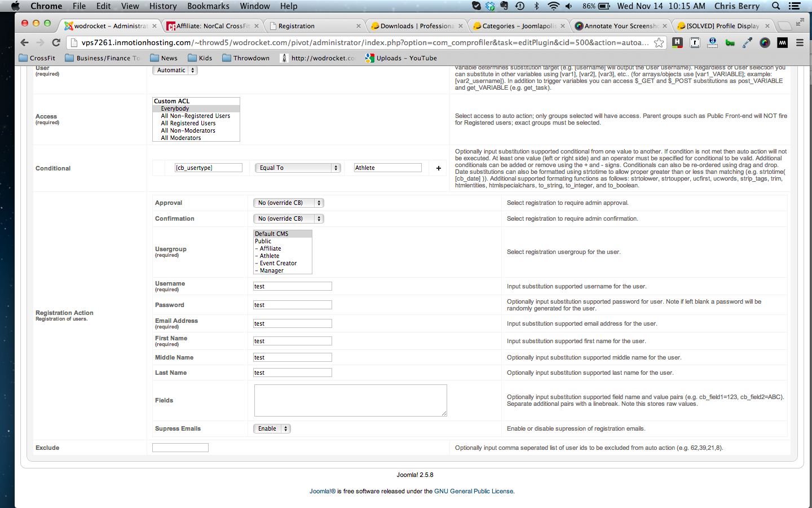Close the 'Registration' tab
The height and width of the screenshot is (508, 812).
[359, 26]
